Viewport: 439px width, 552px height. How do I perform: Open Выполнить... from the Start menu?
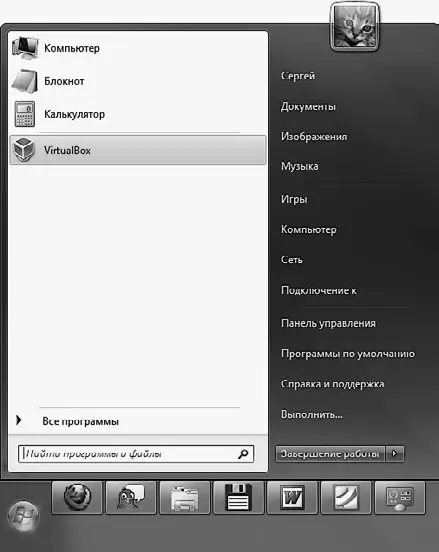[312, 414]
